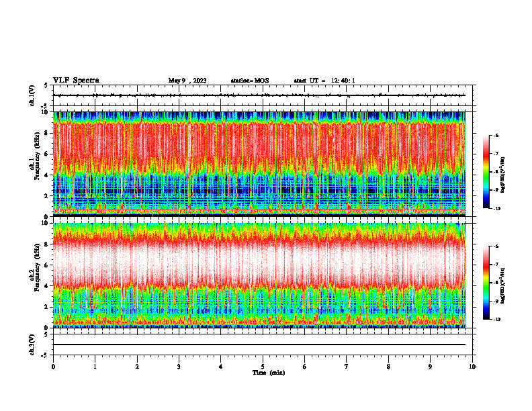Click the ch.1 spectrogram panel
Image resolution: width=532 pixels, height=411 pixels.
[x=259, y=164]
